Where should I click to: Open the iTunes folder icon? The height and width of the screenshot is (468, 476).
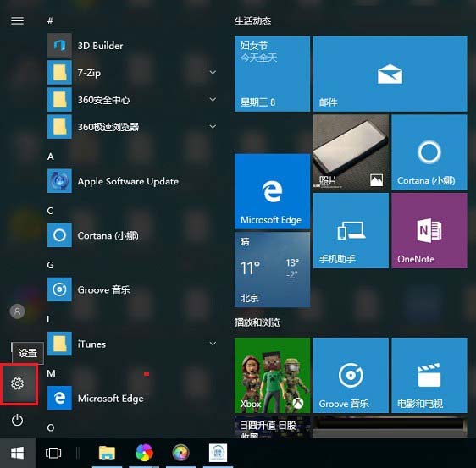click(x=59, y=344)
